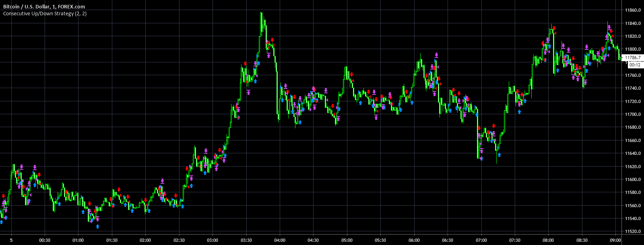Click the current price label 11786.7
Image resolution: width=644 pixels, height=245 pixels.
click(x=632, y=58)
